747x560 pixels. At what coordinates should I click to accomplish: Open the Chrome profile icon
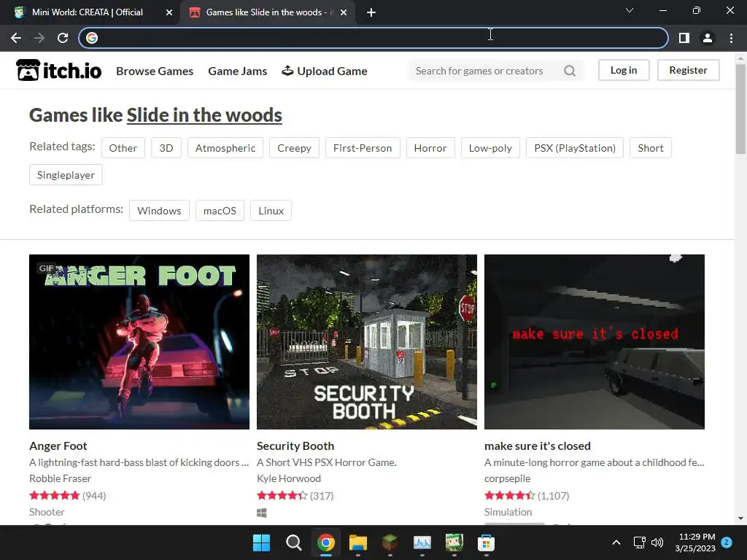[x=708, y=38]
